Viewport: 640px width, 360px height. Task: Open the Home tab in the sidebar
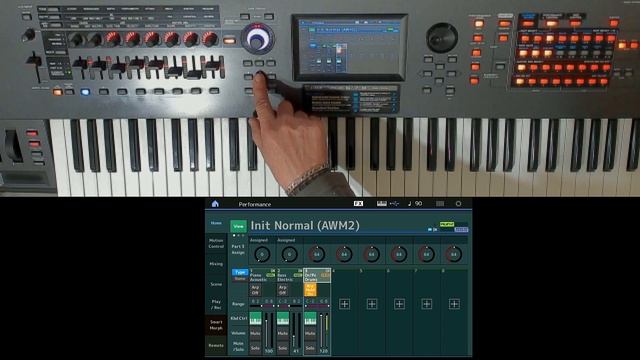coord(216,223)
